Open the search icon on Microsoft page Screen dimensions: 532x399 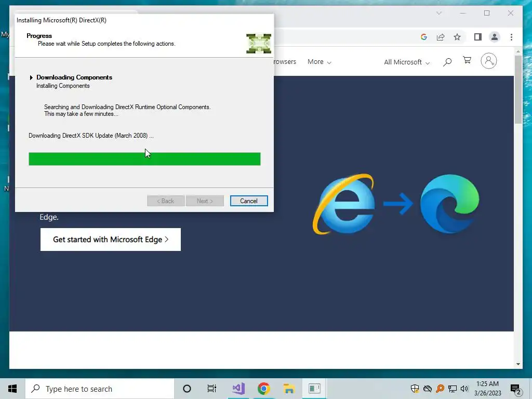coord(447,62)
